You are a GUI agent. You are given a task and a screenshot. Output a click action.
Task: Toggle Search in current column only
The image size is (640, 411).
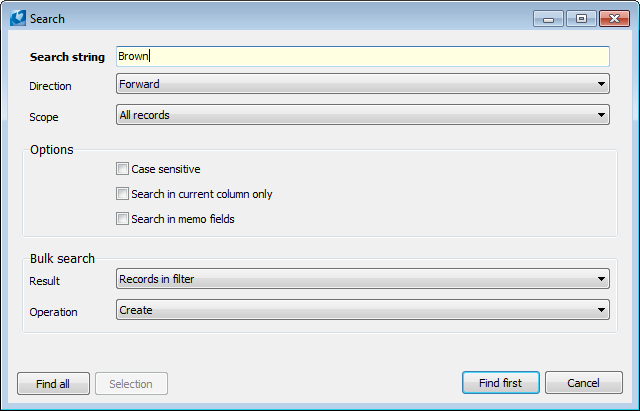122,193
